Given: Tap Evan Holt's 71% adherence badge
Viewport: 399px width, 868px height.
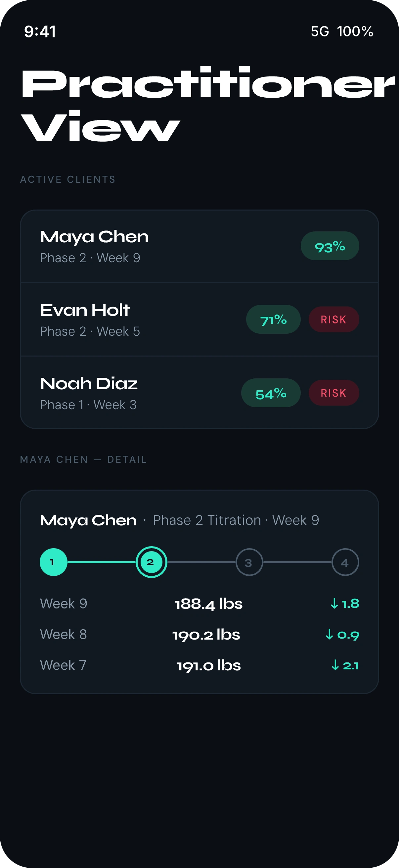Looking at the screenshot, I should 273,319.
